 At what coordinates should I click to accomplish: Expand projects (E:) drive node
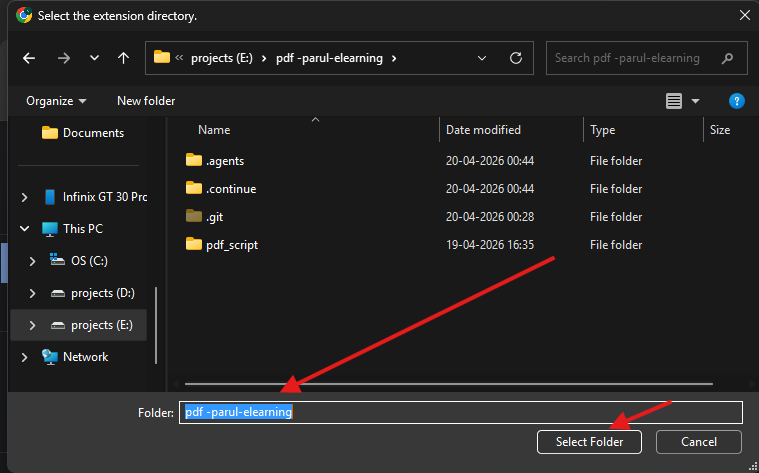[x=32, y=325]
